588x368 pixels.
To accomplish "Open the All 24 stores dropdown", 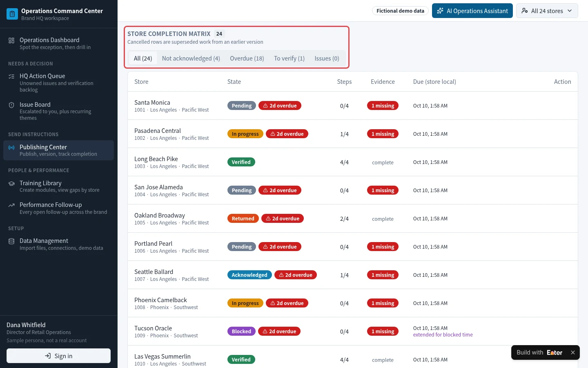I will 547,11.
